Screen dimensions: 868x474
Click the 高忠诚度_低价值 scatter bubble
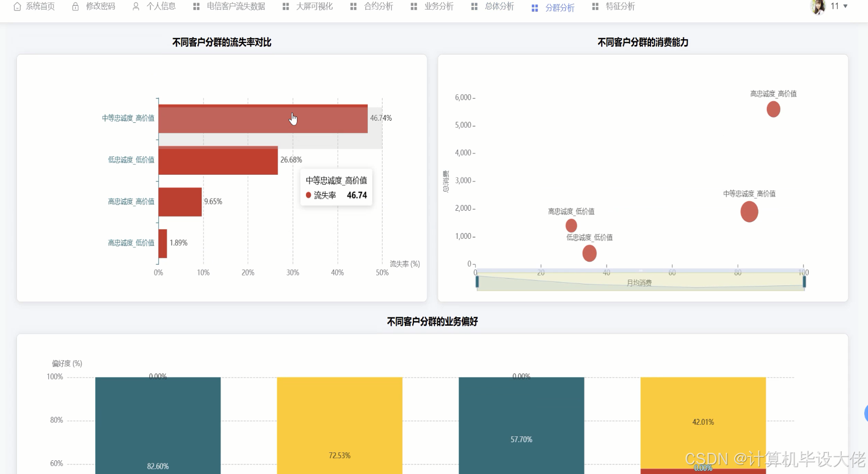571,226
